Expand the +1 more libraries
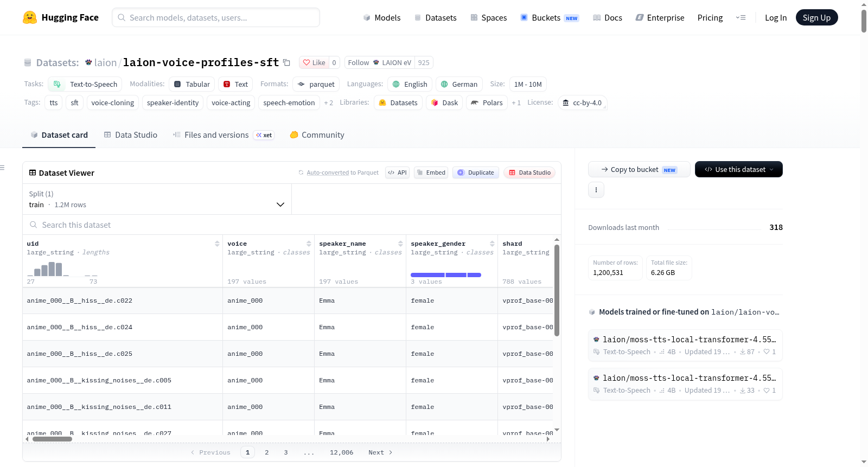868x467 pixels. tap(516, 103)
